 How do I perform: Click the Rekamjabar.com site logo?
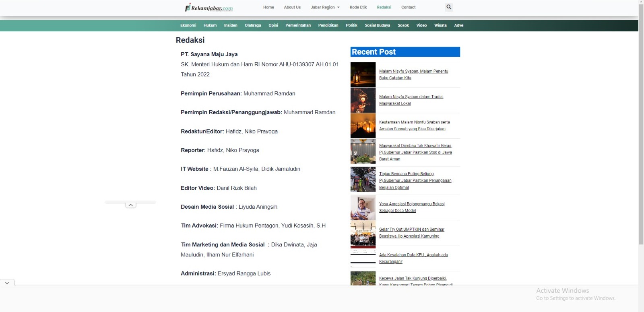[209, 8]
